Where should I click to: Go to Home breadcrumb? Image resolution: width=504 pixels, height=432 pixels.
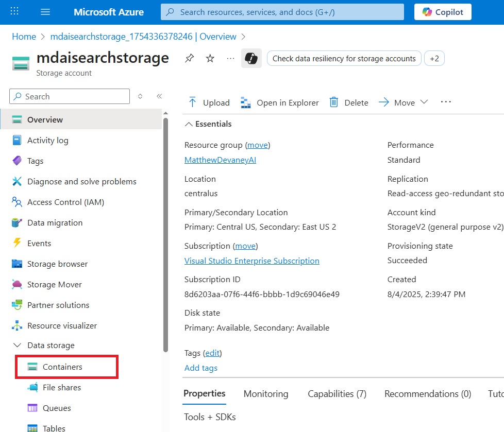(24, 37)
